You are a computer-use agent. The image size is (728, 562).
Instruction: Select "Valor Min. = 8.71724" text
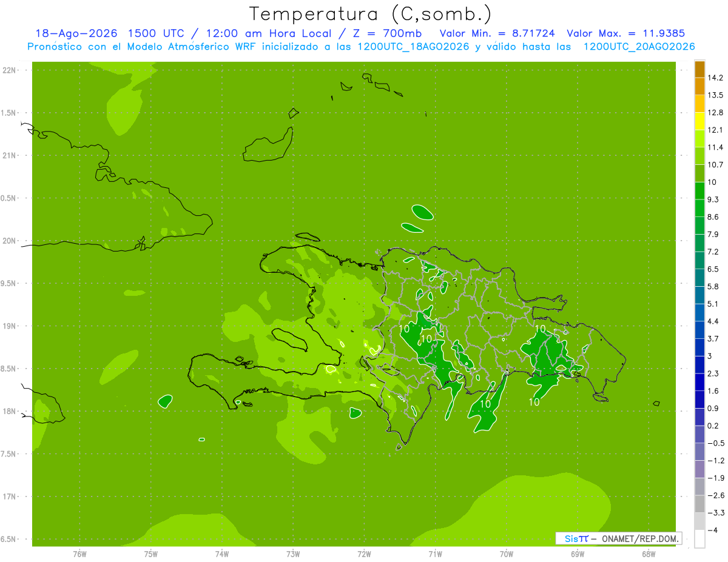[x=497, y=33]
